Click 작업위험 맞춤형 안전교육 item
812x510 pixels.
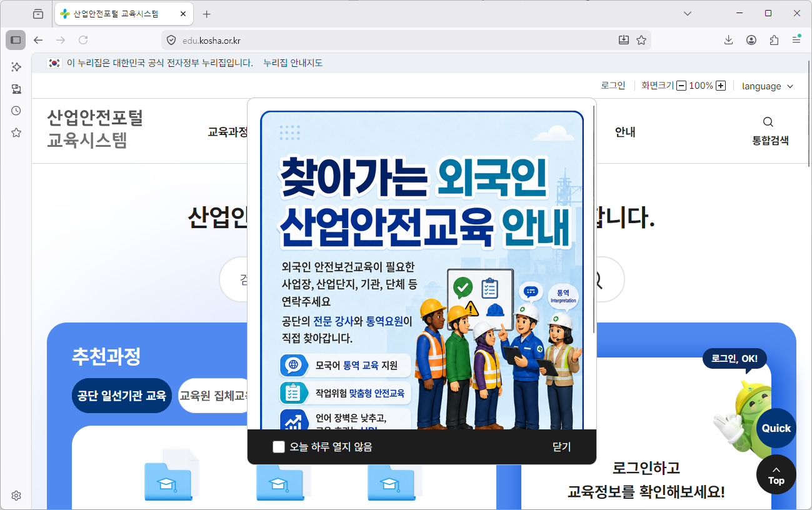pyautogui.click(x=345, y=393)
